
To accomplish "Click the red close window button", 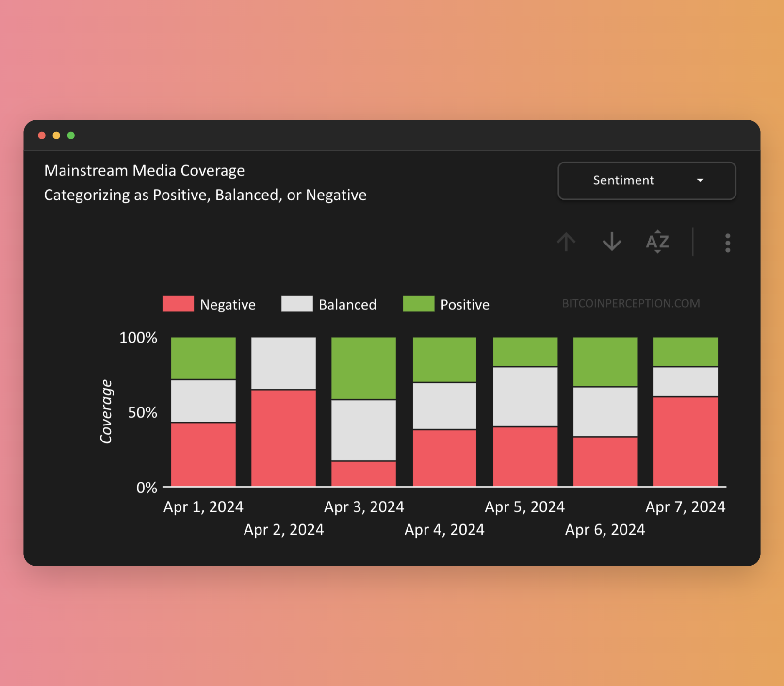I will click(x=42, y=135).
